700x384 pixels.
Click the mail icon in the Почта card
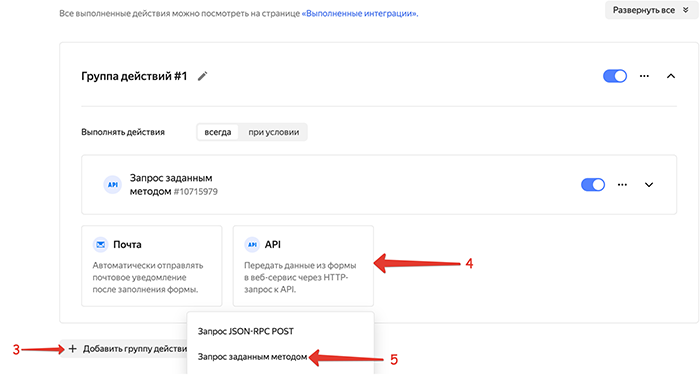coord(100,245)
